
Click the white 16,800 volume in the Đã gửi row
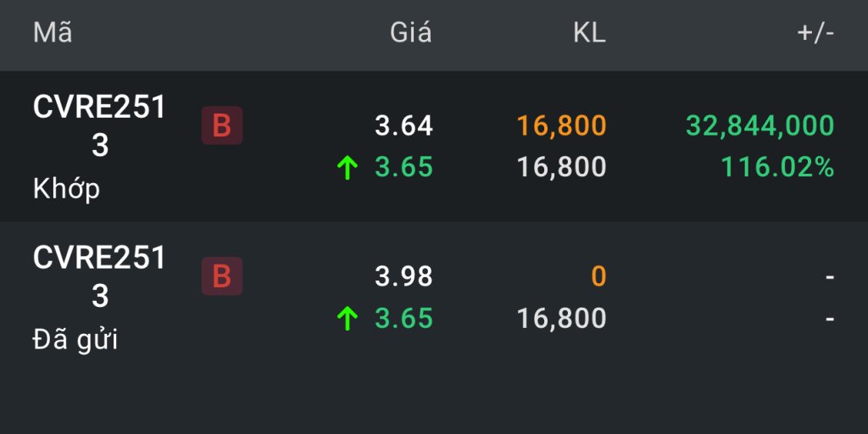click(x=562, y=319)
